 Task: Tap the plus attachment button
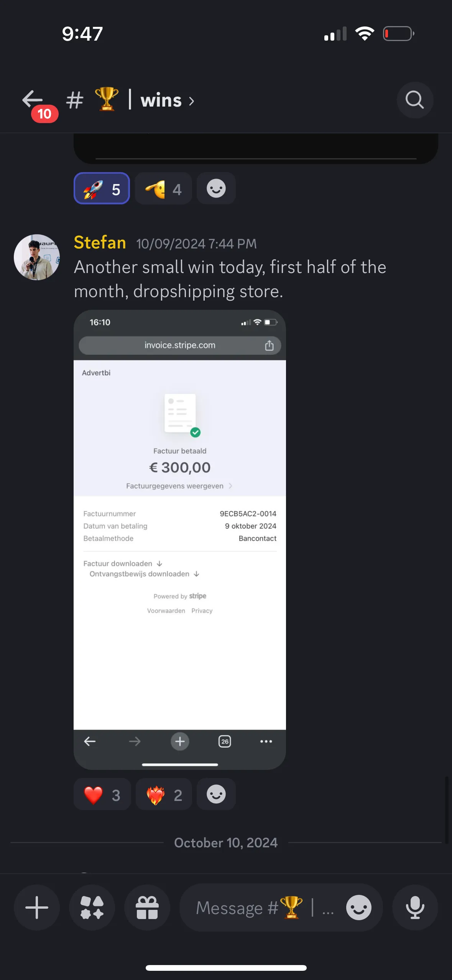pos(37,907)
